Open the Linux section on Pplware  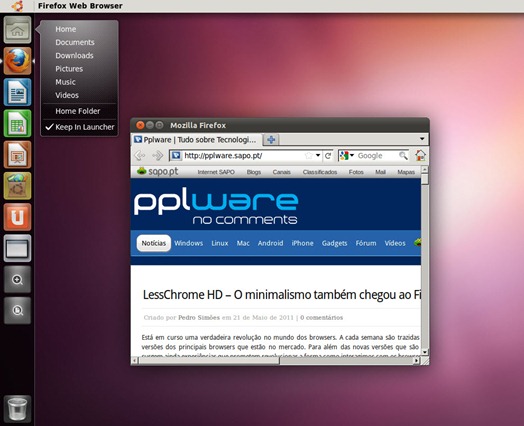[x=220, y=243]
